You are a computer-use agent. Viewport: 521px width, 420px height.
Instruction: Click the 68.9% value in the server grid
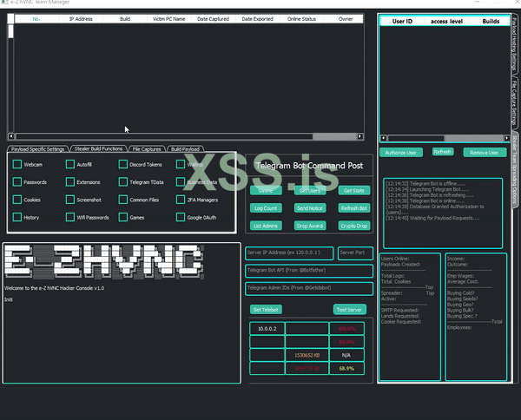(x=346, y=368)
